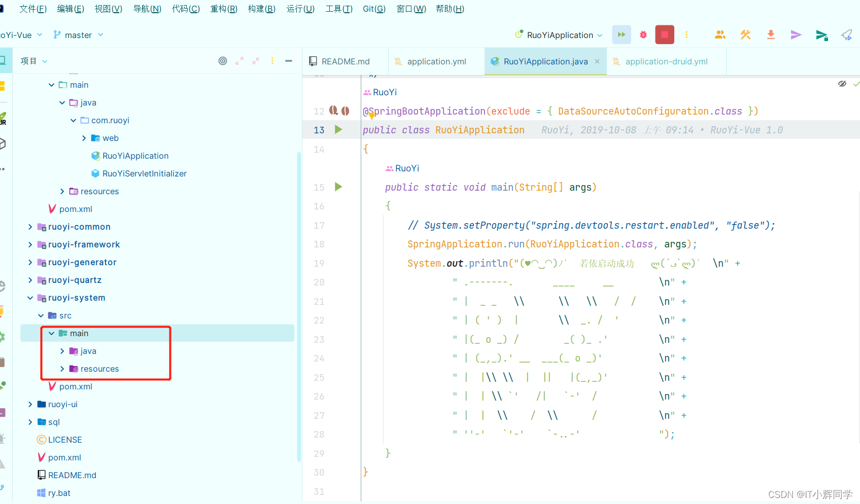Open the RuoYiApplication run configuration dropdown
This screenshot has height=504, width=860.
point(559,35)
